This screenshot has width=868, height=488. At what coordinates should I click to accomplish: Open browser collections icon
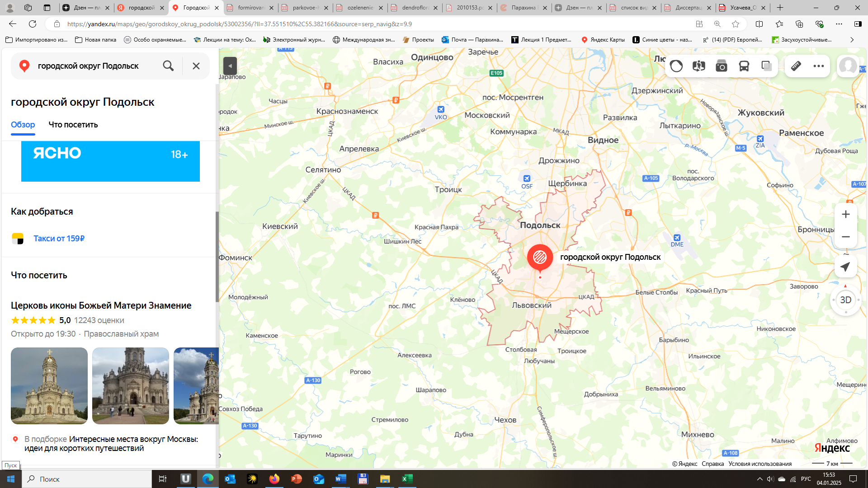coord(799,24)
